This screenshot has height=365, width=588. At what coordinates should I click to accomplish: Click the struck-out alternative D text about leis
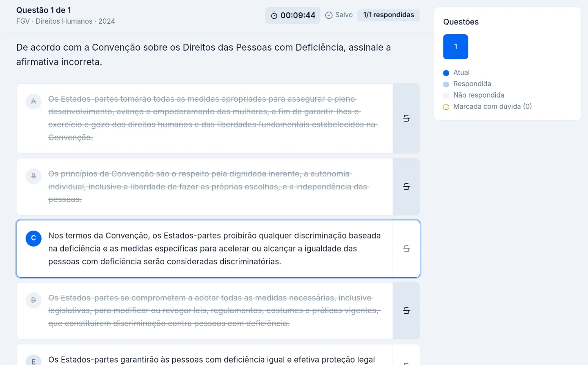point(214,311)
